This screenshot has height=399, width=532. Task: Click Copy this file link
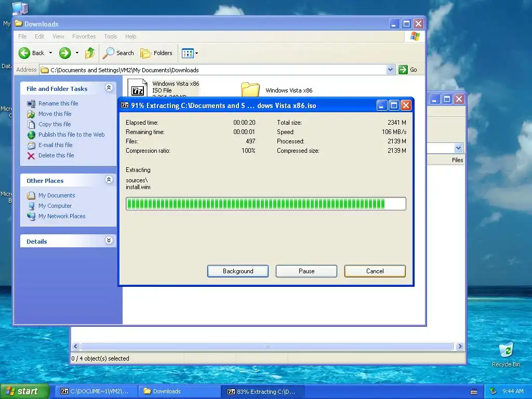click(x=54, y=124)
